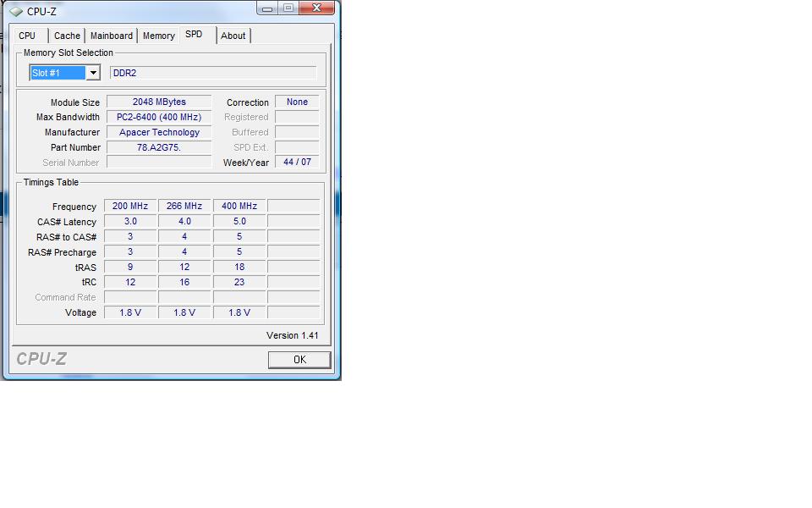
Task: Click the CAS# Latency 4.0 cell
Action: 184,221
